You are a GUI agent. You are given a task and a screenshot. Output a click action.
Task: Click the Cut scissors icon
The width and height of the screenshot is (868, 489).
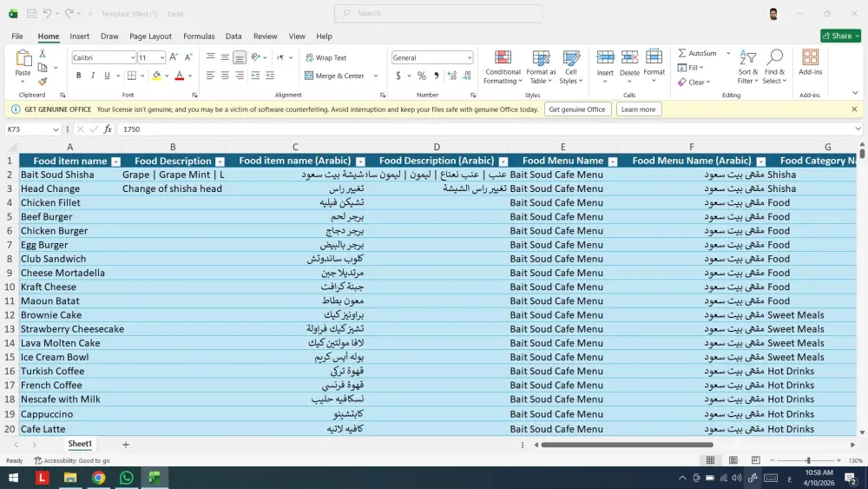(x=42, y=54)
